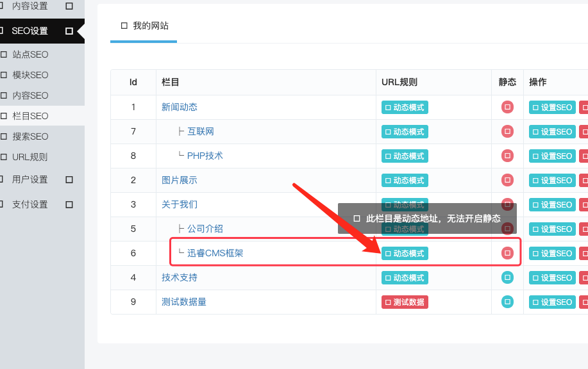Click 设置SEO for the 关于我们 row
Screen dimensions: 588x369
click(x=552, y=205)
